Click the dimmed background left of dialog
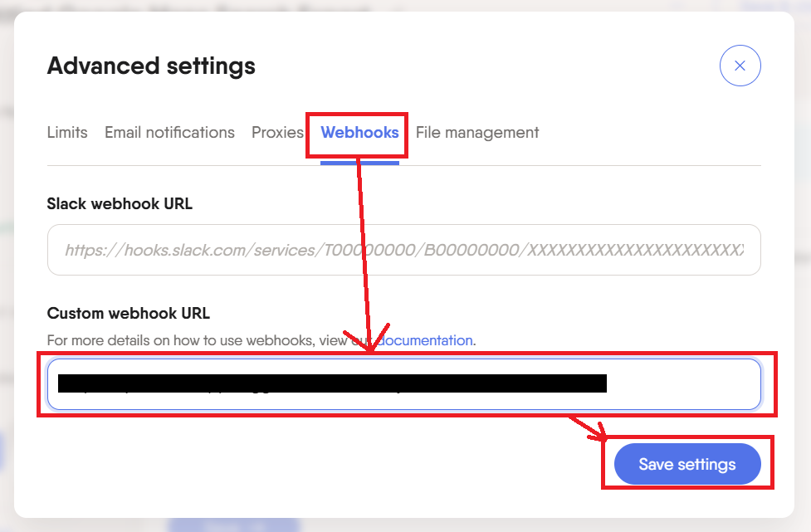 (x=6, y=249)
